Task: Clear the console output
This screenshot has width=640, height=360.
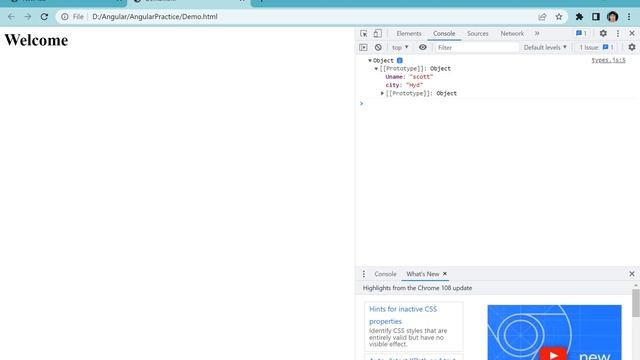Action: (x=378, y=47)
